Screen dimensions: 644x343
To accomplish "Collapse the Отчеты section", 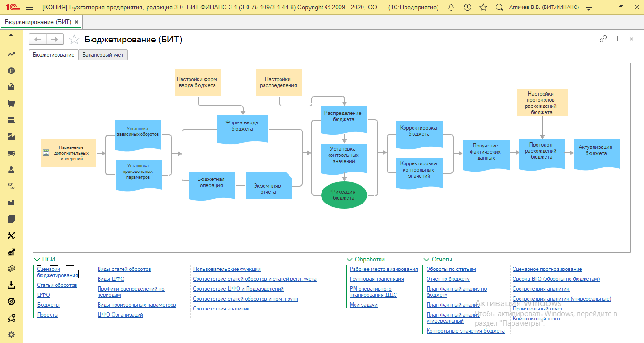I will 427,260.
